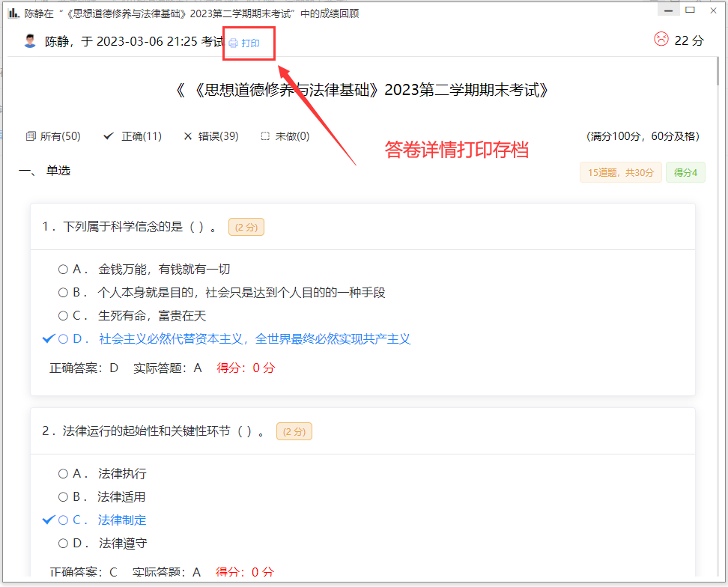Click the print icon next to 打印
Image resolution: width=728 pixels, height=587 pixels.
(x=234, y=43)
